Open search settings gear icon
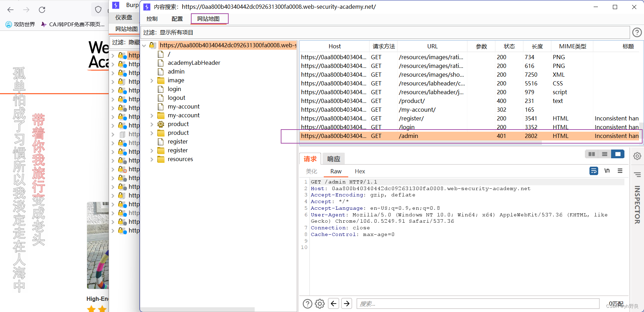This screenshot has width=644, height=312. pos(320,304)
